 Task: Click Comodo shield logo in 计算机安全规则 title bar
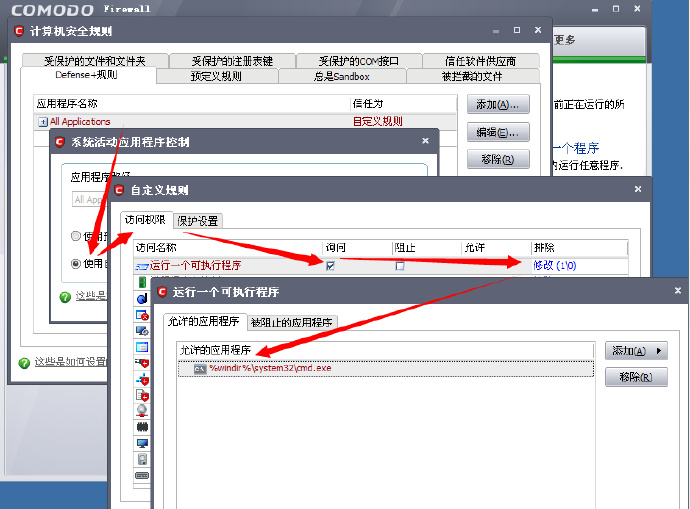pos(18,31)
